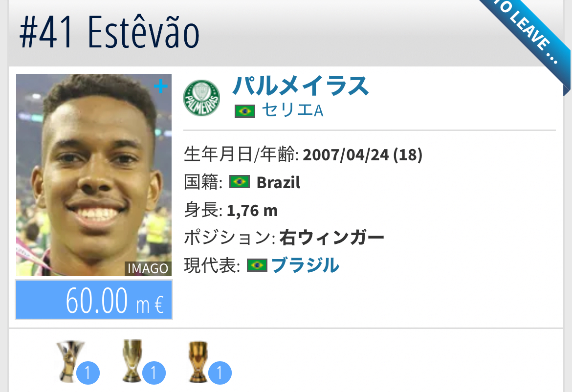Screen dimensions: 572x392
Task: Open the パルメイラス club link
Action: pos(301,86)
